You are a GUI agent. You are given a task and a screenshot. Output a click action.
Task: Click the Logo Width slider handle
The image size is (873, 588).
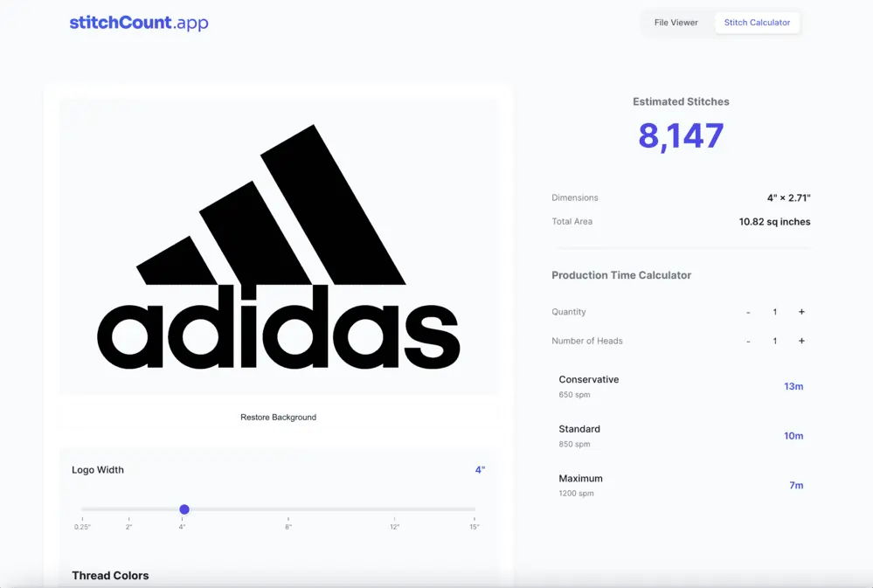(184, 509)
